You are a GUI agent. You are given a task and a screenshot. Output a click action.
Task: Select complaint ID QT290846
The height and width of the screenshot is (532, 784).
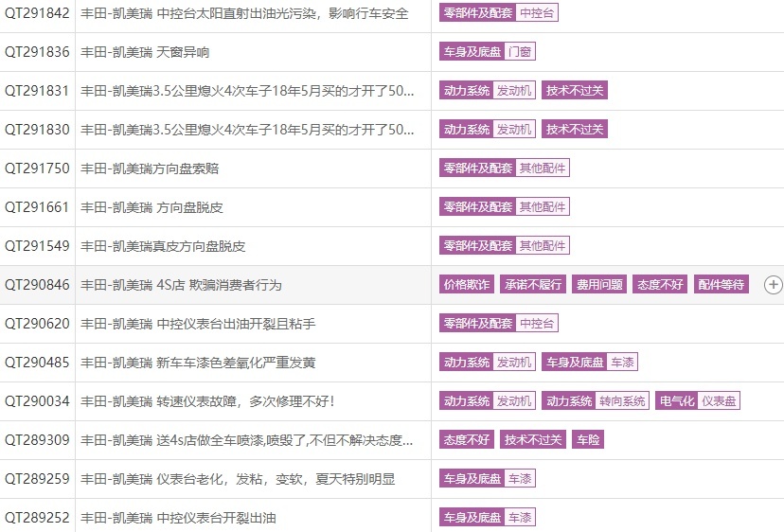pyautogui.click(x=37, y=285)
